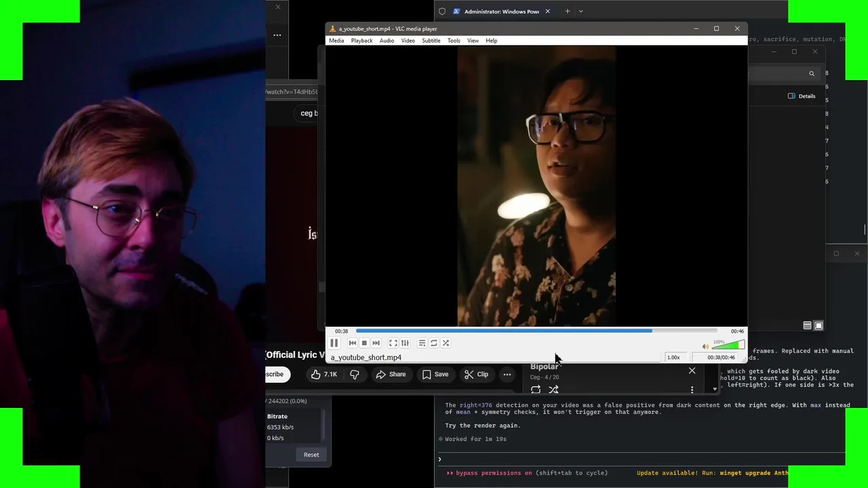Like the YouTube video (7.1K thumbs up)
This screenshot has height=488, width=868.
click(x=324, y=374)
